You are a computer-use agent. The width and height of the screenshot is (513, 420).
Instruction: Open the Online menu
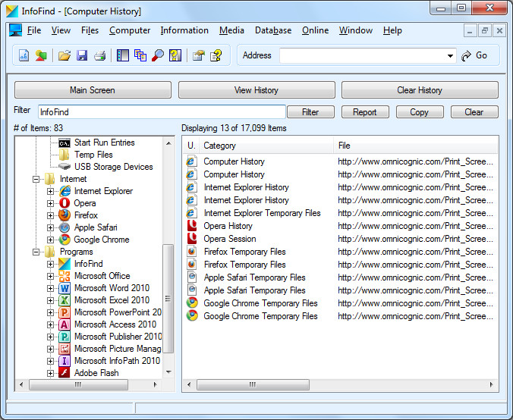pyautogui.click(x=316, y=30)
